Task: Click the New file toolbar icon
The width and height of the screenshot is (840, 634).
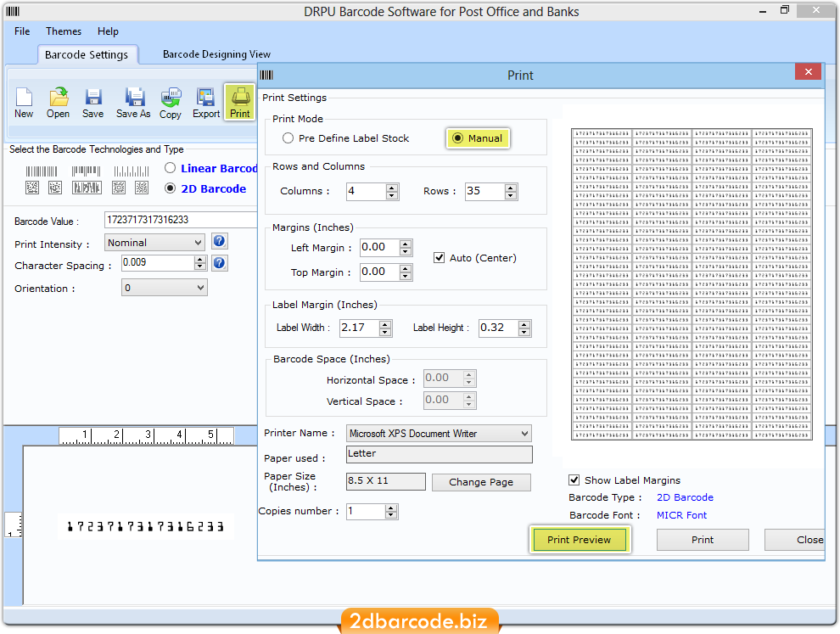Action: click(x=24, y=103)
